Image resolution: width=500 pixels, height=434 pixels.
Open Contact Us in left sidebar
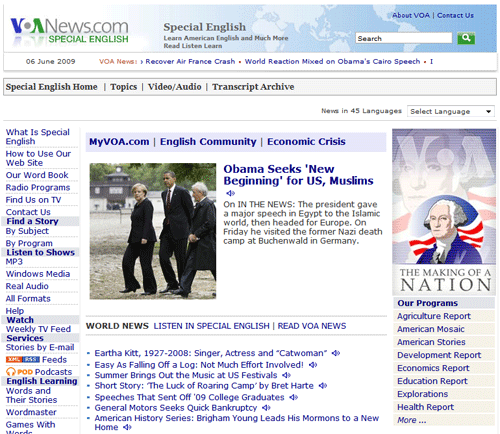pyautogui.click(x=28, y=212)
